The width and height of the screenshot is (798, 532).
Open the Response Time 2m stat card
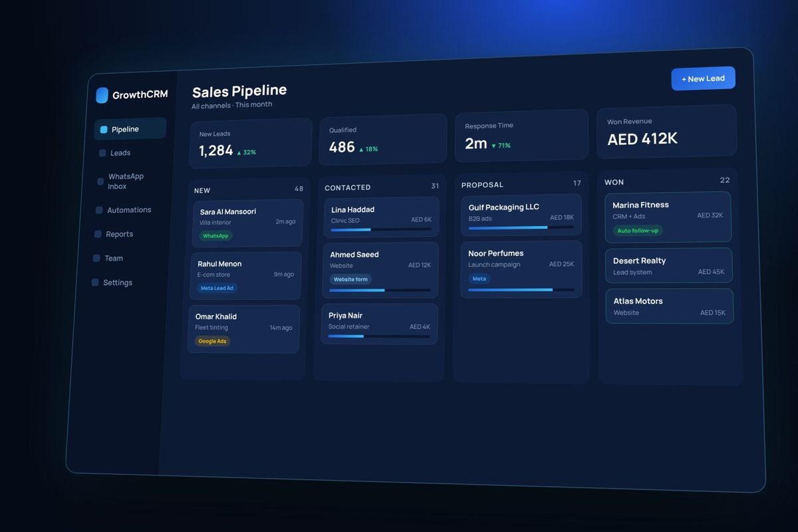point(521,136)
